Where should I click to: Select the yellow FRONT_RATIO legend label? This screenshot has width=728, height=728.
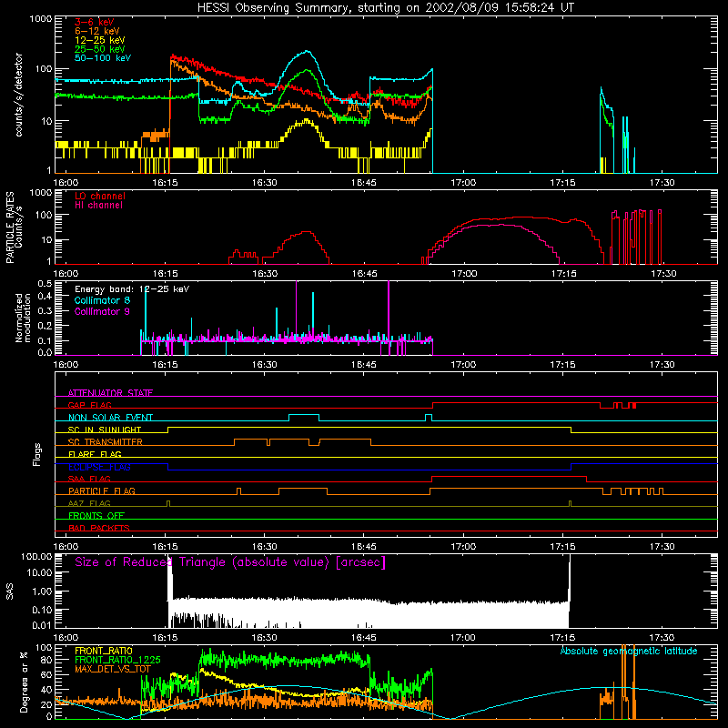[x=103, y=651]
